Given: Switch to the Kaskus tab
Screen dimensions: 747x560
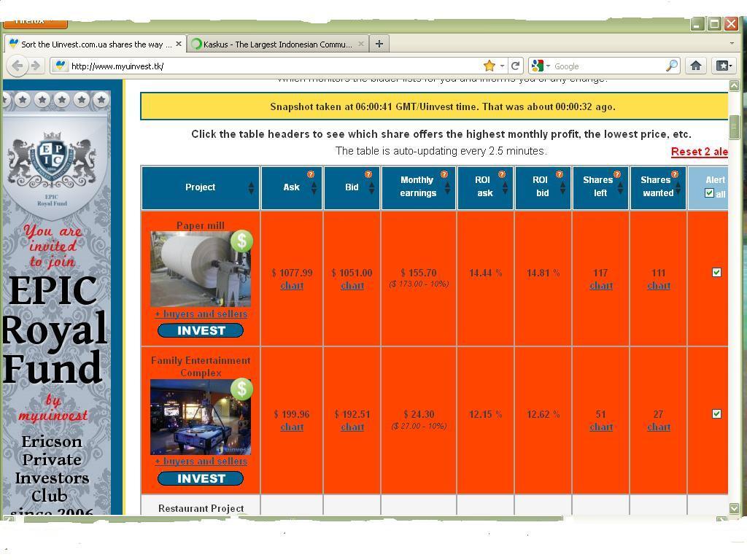Looking at the screenshot, I should point(278,44).
